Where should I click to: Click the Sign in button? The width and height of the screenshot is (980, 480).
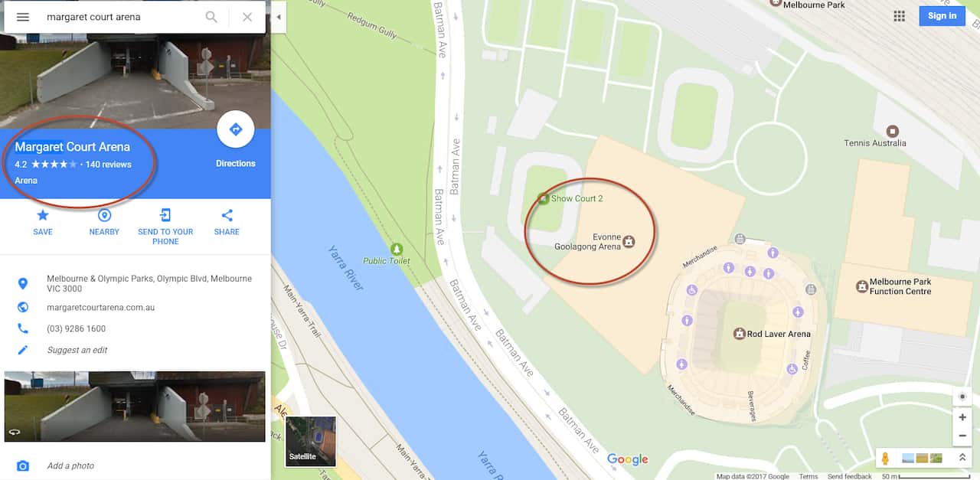tap(942, 16)
